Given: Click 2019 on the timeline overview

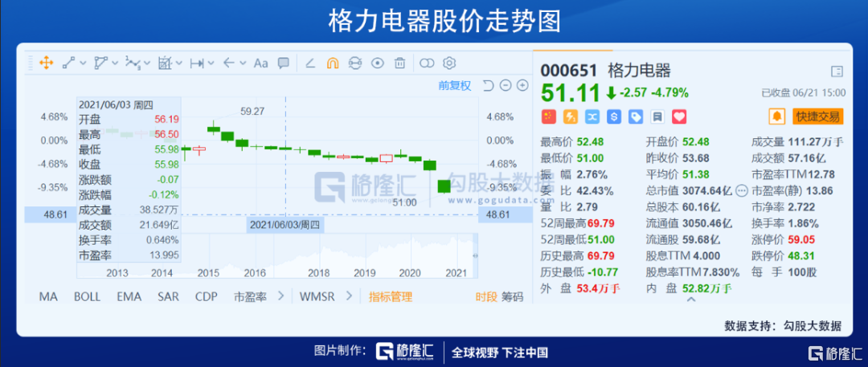Looking at the screenshot, I should (x=366, y=273).
